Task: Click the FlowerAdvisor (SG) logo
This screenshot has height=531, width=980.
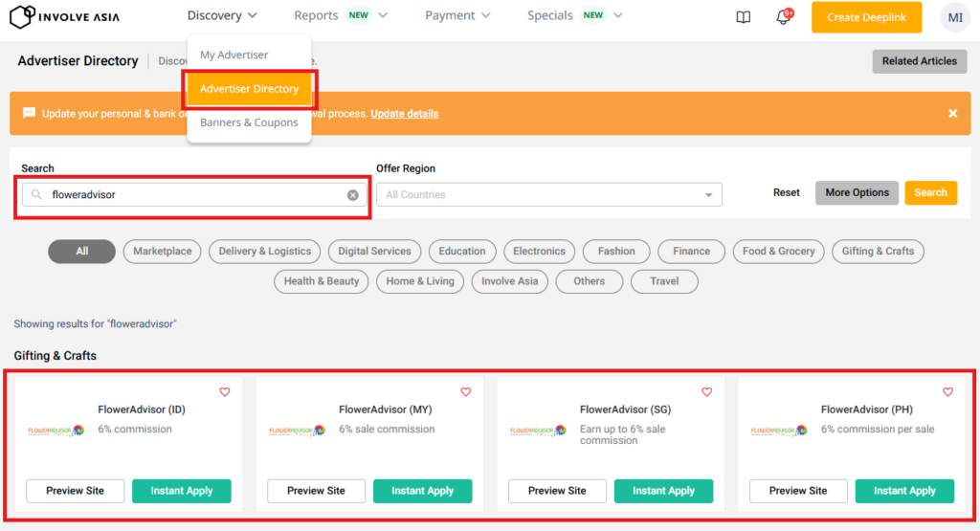Action: (538, 431)
